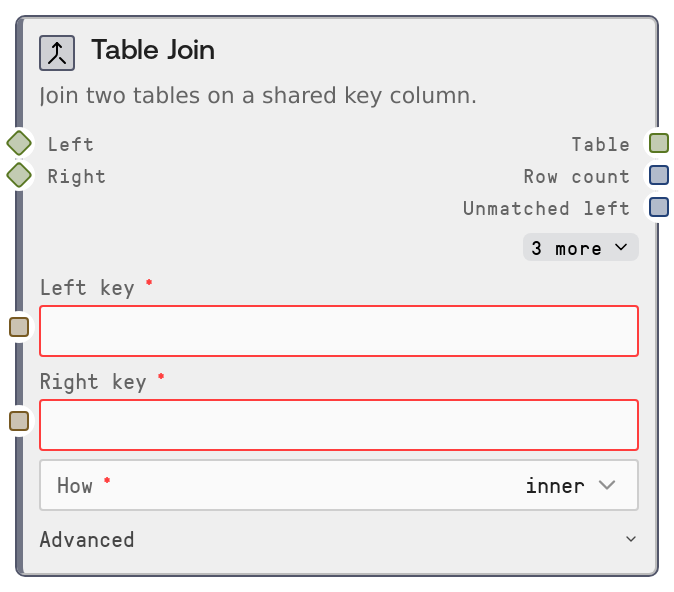Click the Table Join title
The image size is (674, 592).
[x=153, y=50]
